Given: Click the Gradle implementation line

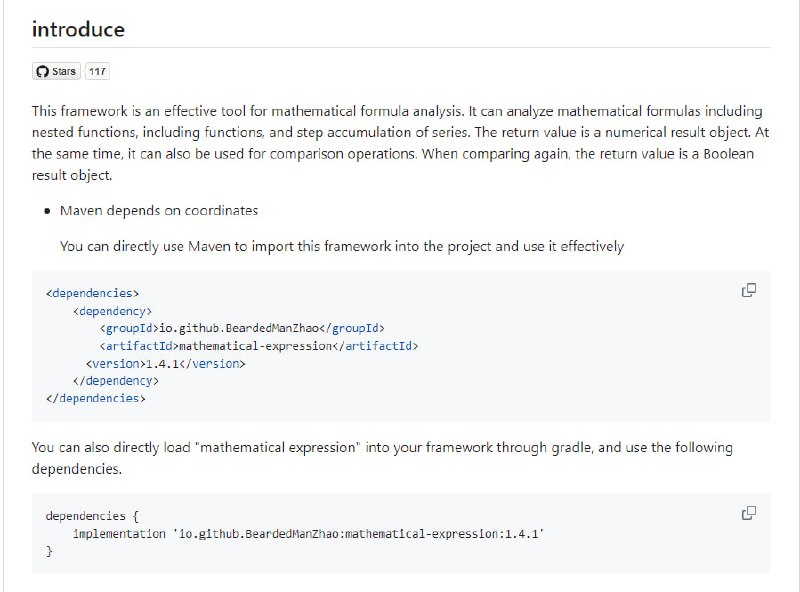Looking at the screenshot, I should click(308, 534).
